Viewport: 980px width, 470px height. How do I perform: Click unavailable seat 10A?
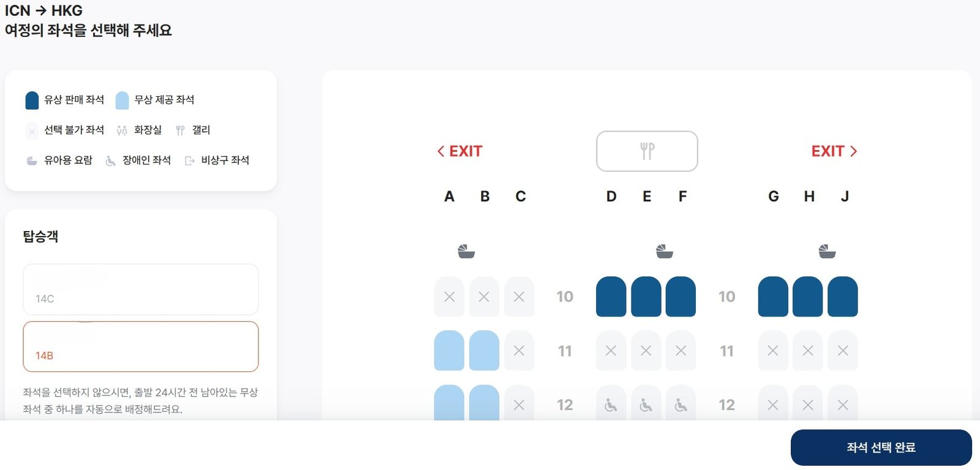[449, 297]
